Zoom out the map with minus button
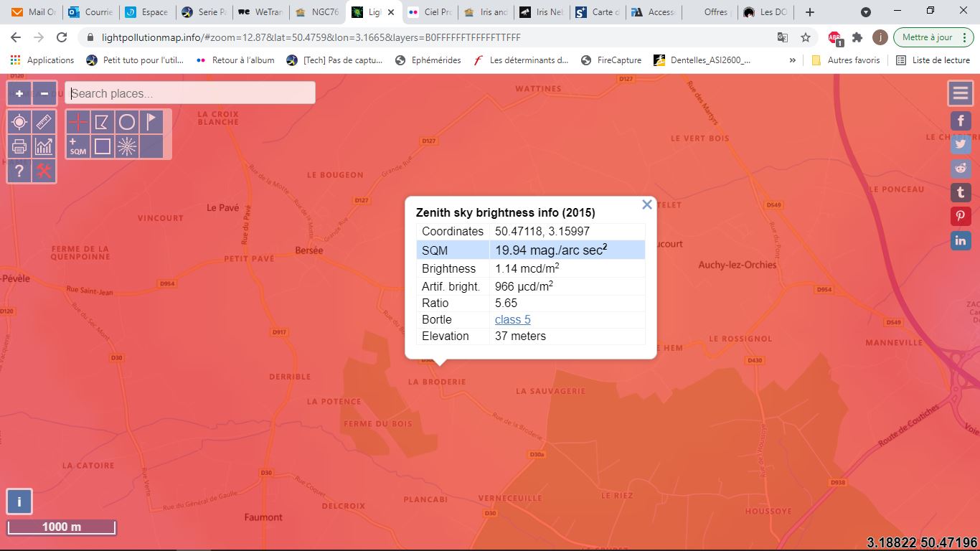Screen dimensions: 980x551 pyautogui.click(x=44, y=93)
